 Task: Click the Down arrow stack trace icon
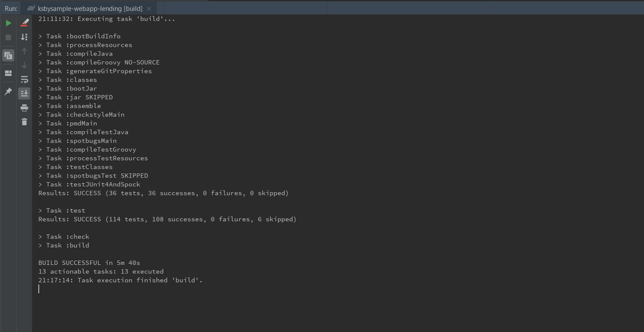pos(24,66)
